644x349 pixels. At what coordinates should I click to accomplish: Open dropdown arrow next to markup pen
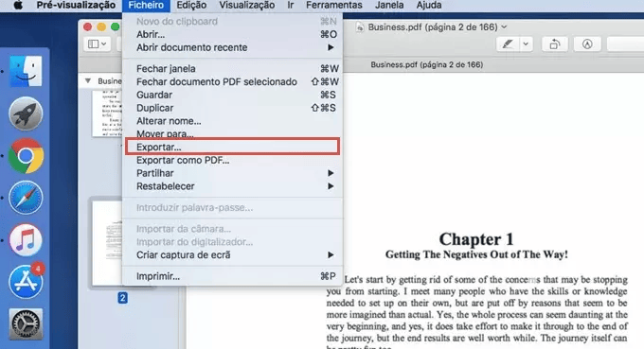pyautogui.click(x=526, y=44)
